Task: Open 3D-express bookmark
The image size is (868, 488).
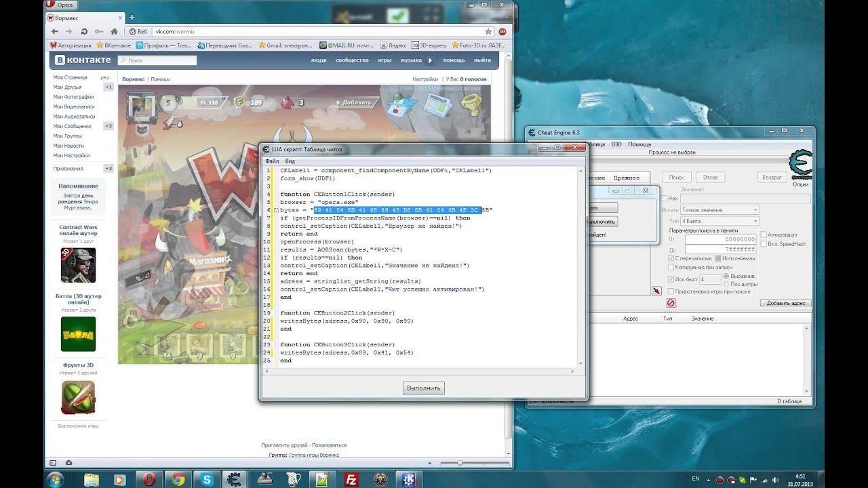Action: [429, 45]
